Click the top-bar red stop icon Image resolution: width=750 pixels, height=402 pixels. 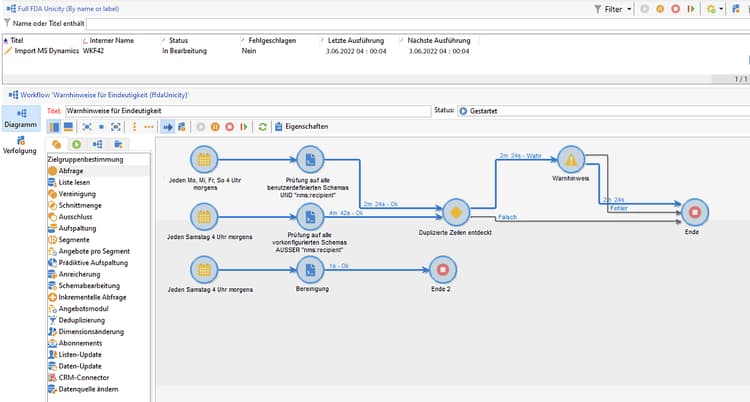click(675, 9)
